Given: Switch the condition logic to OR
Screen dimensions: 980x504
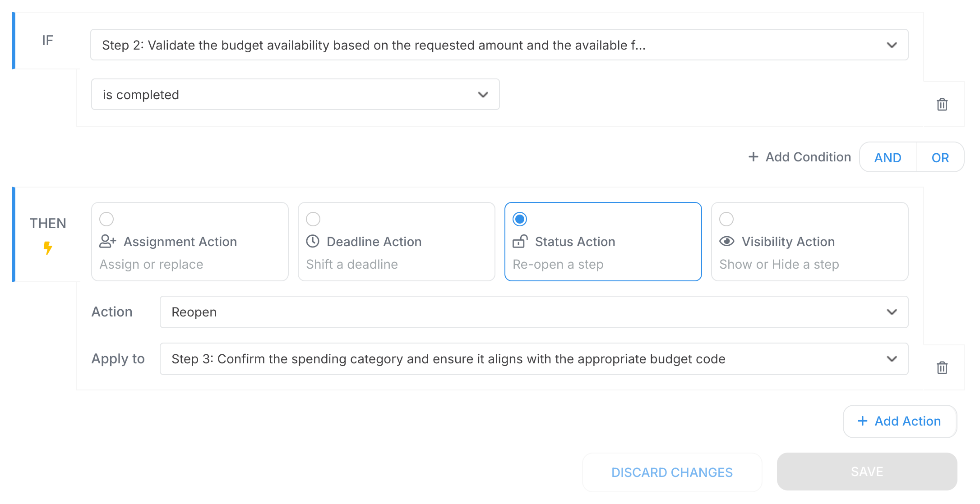Looking at the screenshot, I should pos(940,157).
